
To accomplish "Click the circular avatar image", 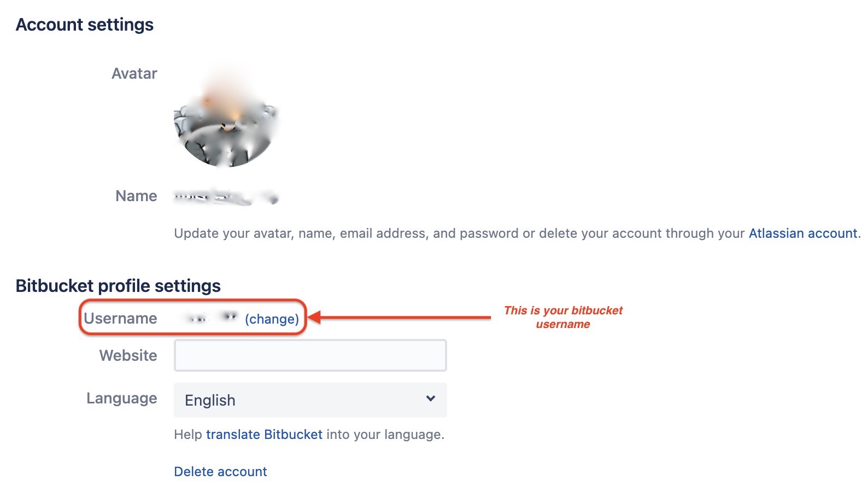I will 226,116.
